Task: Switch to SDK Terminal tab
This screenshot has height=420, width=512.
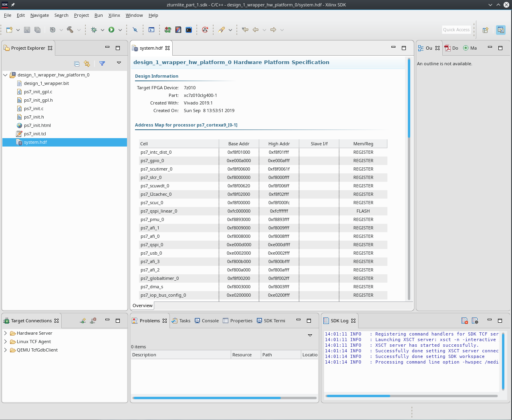Action: 271,321
